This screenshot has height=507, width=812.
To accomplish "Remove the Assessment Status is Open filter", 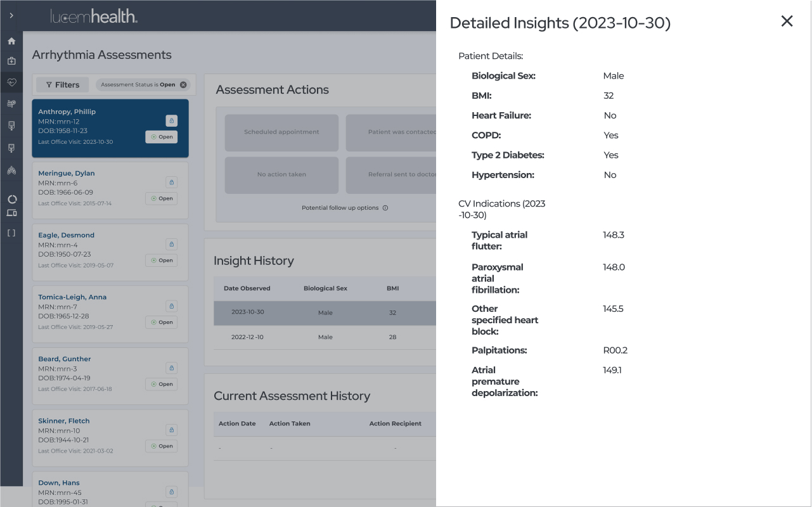I will tap(183, 85).
